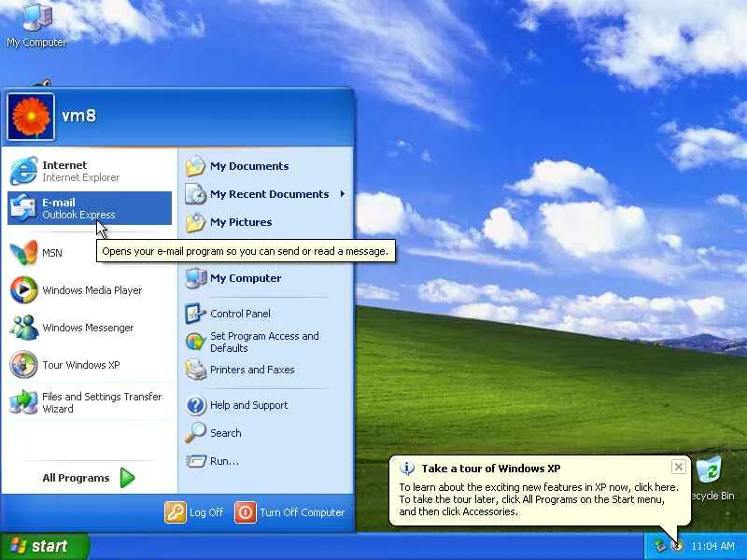The image size is (747, 560).
Task: Click the Windows Messenger icon
Action: click(x=23, y=328)
